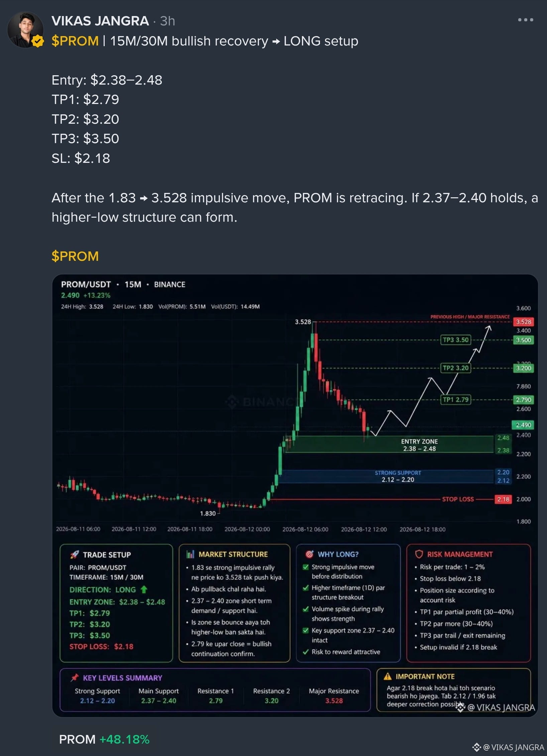Click the red 'STOP LOSS' line label on the chart

[458, 499]
